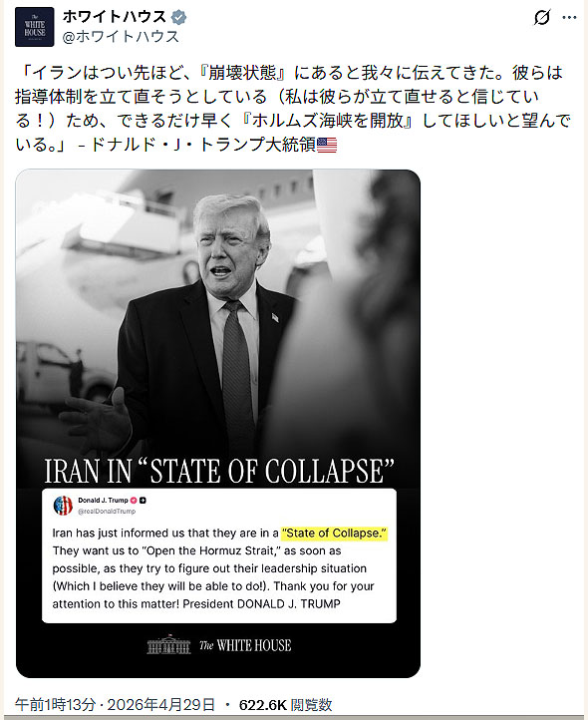This screenshot has height=720, width=588.
Task: Click the verified badge next to ホワイトハウス
Action: (x=178, y=18)
